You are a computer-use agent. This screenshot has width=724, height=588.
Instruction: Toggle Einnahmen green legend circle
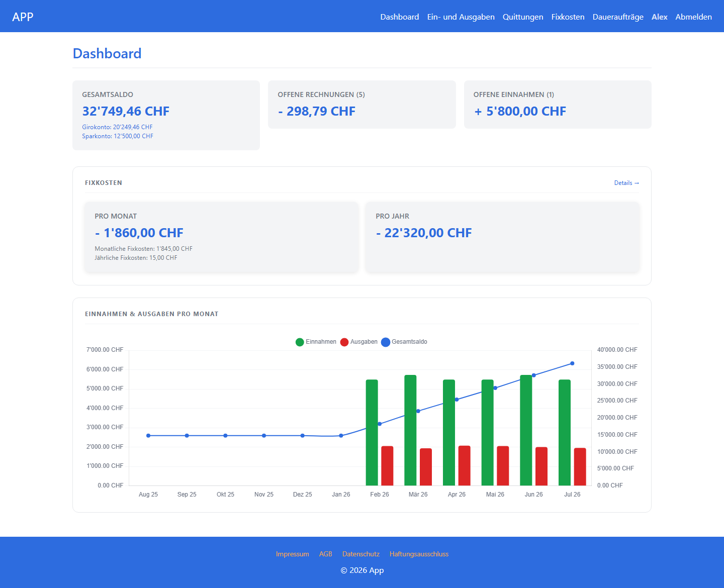point(300,342)
